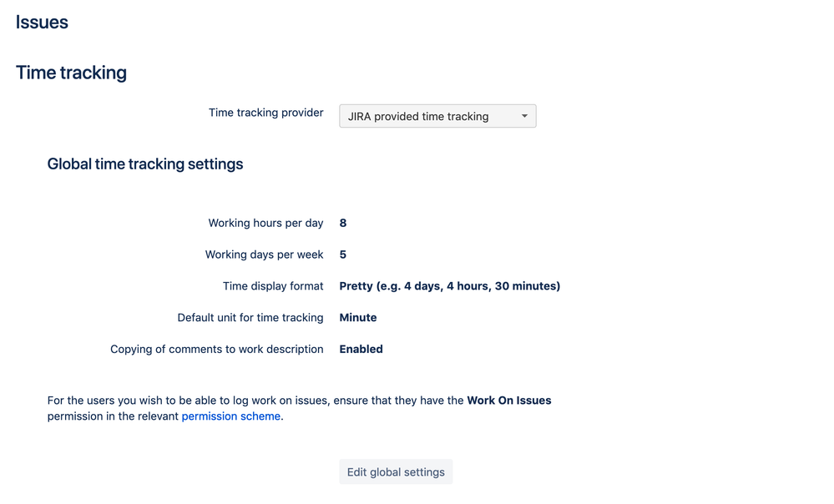Click the Copying of comments to work description label
The height and width of the screenshot is (504, 834).
pos(217,350)
